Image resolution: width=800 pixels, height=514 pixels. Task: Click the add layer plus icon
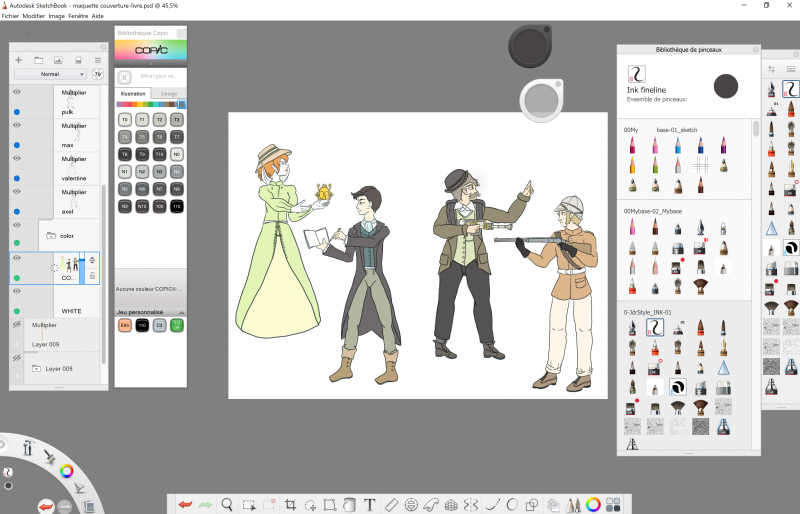click(x=18, y=60)
